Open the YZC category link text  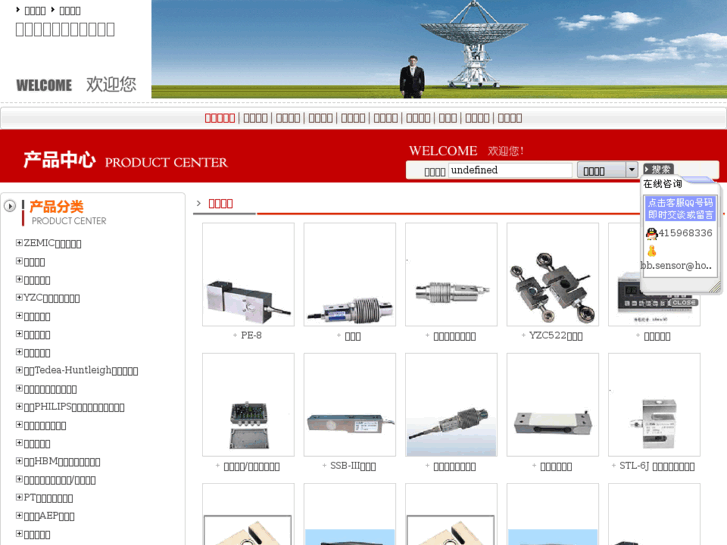[51, 298]
